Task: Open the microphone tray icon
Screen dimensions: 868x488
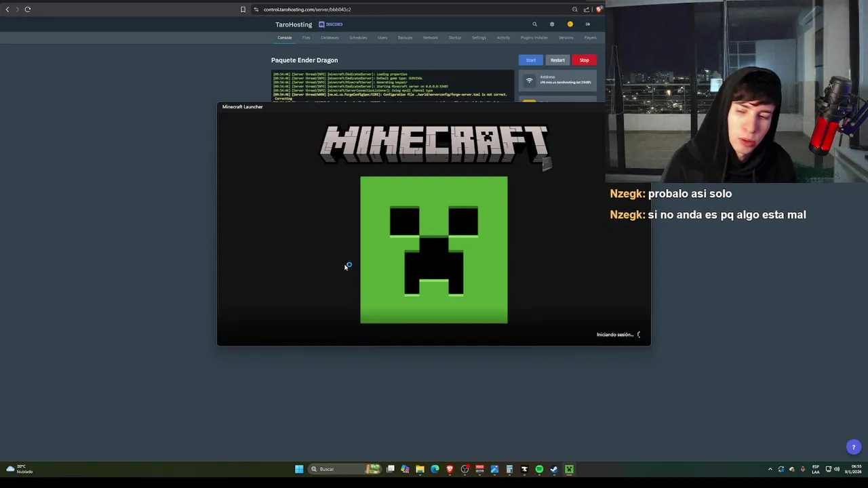Action: (803, 469)
